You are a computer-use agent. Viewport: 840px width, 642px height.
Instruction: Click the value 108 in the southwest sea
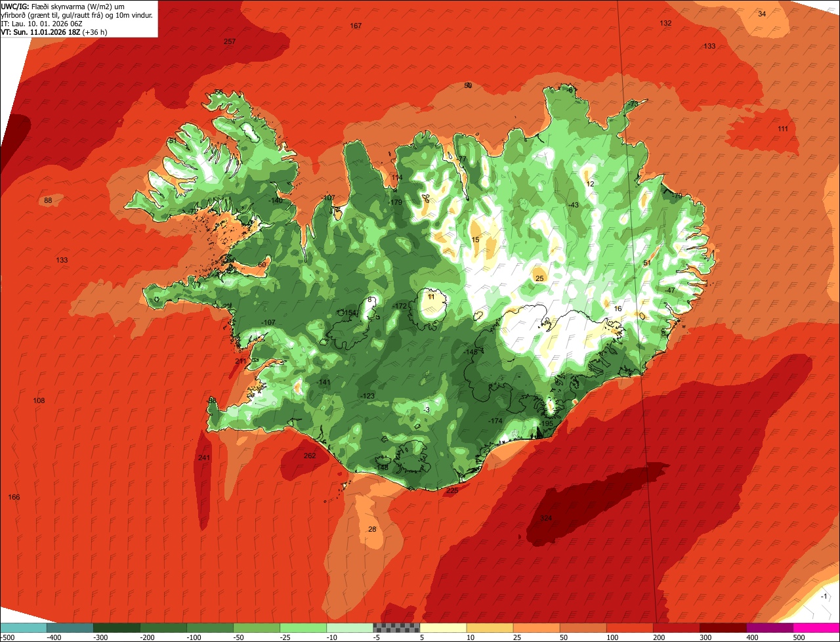coord(39,400)
